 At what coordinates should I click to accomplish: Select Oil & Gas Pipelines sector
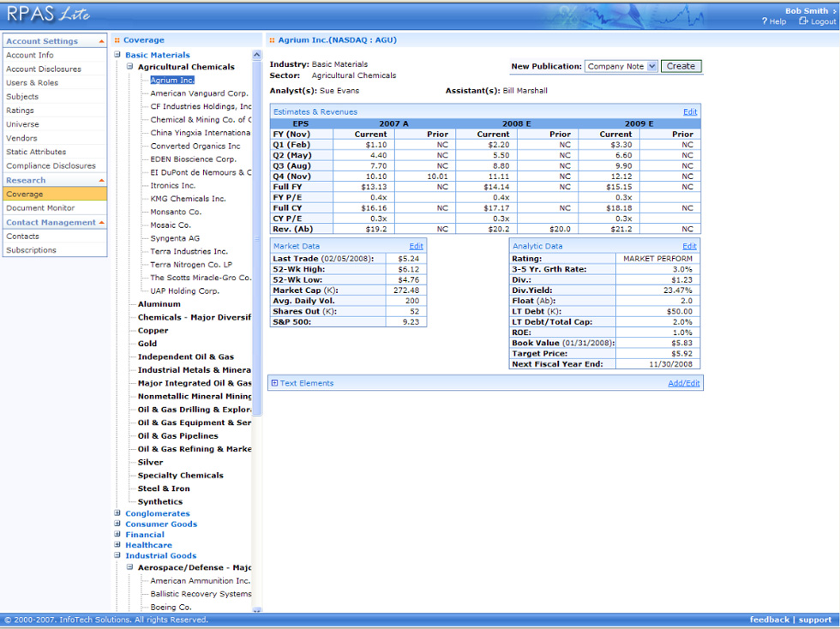click(178, 435)
